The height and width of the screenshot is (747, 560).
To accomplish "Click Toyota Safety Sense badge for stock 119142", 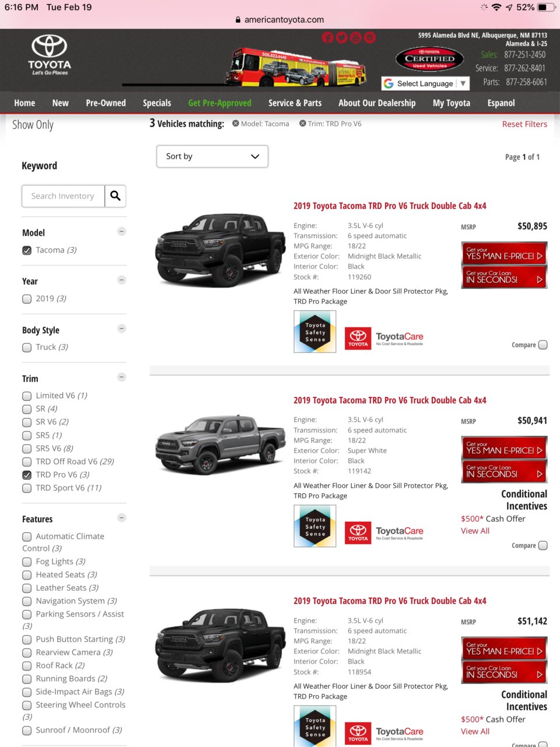I will tap(315, 526).
